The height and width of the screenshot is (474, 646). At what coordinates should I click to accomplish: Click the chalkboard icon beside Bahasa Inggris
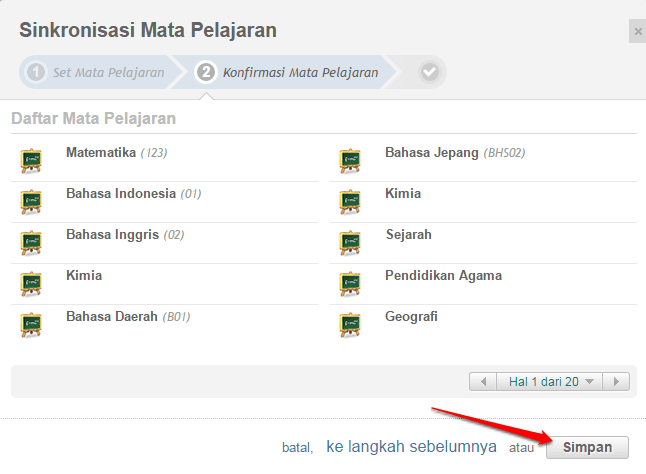[x=31, y=243]
